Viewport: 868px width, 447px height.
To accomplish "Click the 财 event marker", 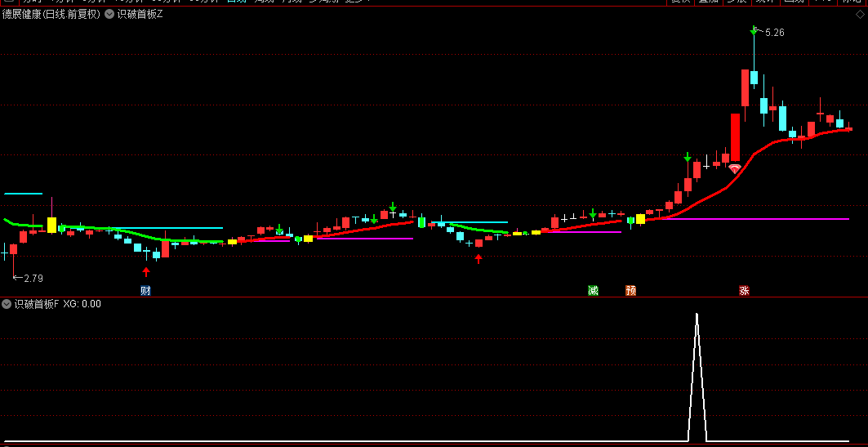I will point(145,291).
